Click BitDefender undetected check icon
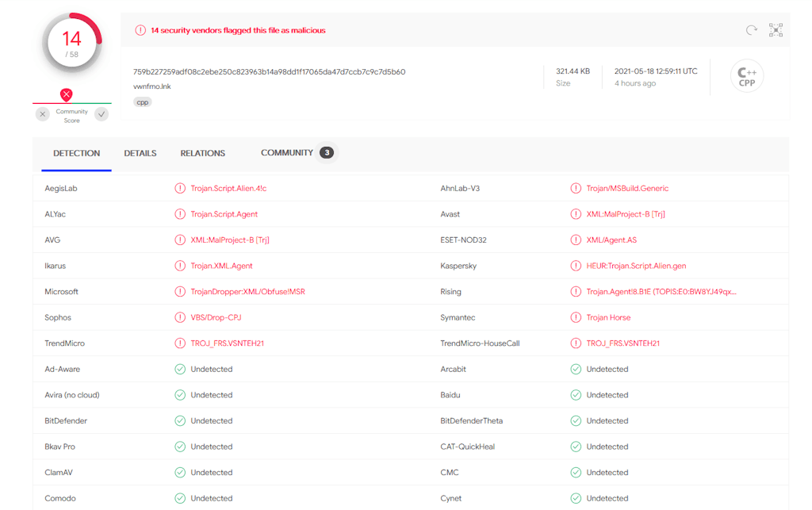Image resolution: width=812 pixels, height=510 pixels. click(180, 421)
